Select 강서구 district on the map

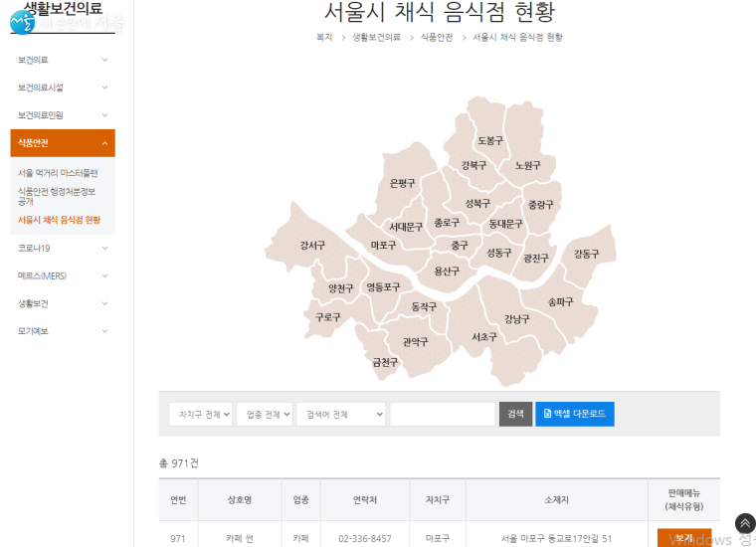pyautogui.click(x=312, y=245)
